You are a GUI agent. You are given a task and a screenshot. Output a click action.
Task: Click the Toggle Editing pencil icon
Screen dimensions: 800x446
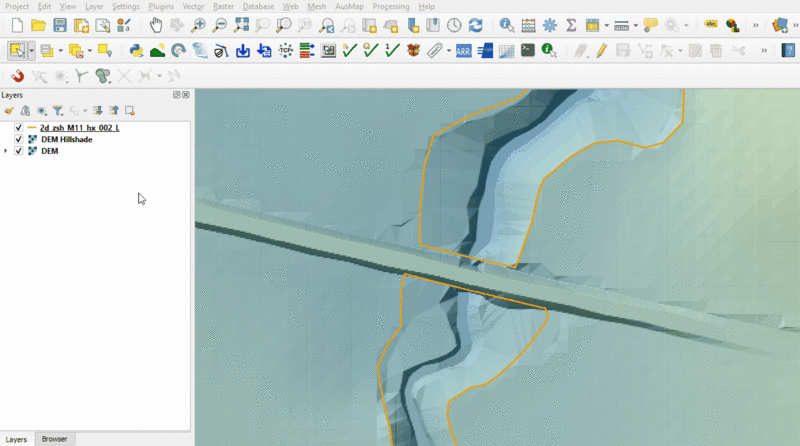(601, 50)
